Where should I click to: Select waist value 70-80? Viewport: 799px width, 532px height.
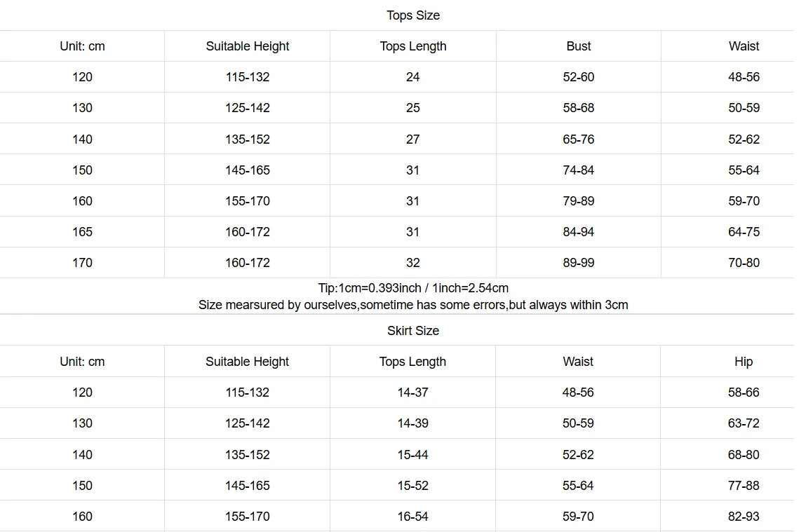pos(744,263)
